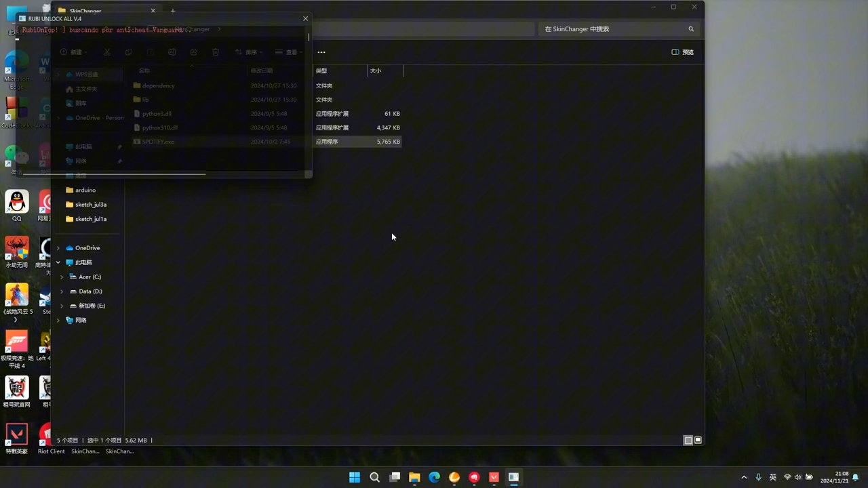Select the RUBI console window taskbar icon
Image resolution: width=868 pixels, height=488 pixels.
pos(513,477)
